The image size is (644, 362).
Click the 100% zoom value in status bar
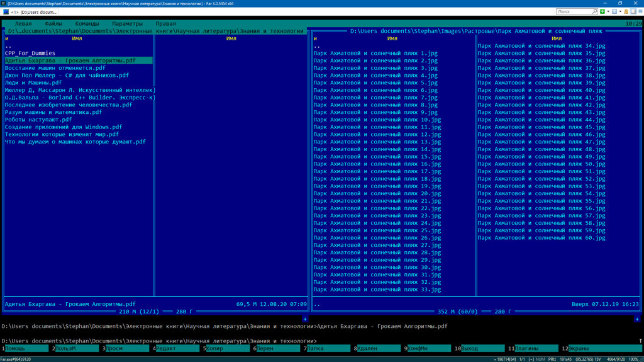pyautogui.click(x=633, y=359)
